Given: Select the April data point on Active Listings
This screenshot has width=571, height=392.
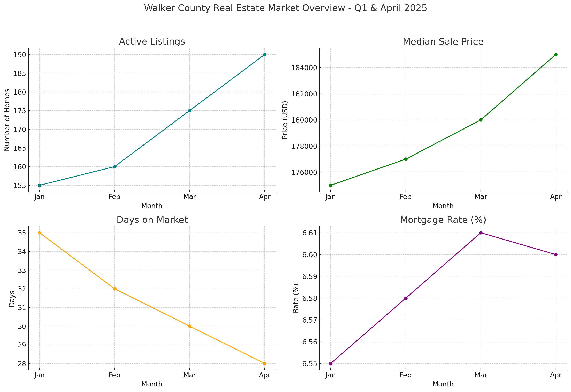Looking at the screenshot, I should click(x=264, y=55).
